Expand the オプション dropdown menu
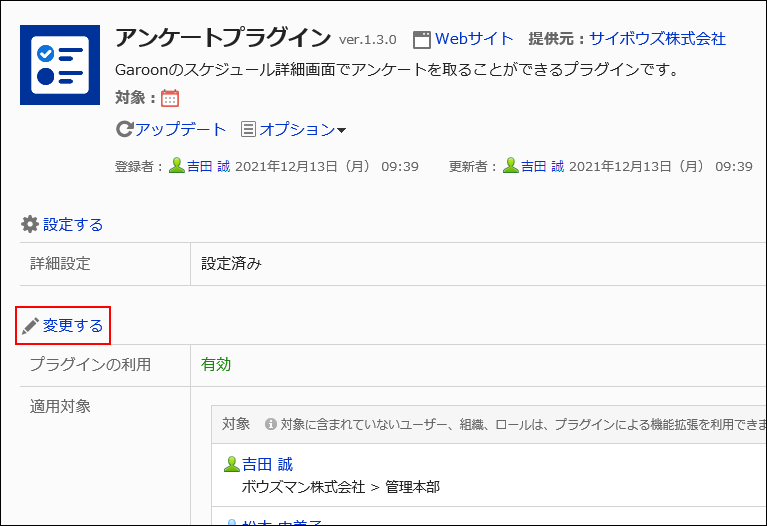 (302, 129)
